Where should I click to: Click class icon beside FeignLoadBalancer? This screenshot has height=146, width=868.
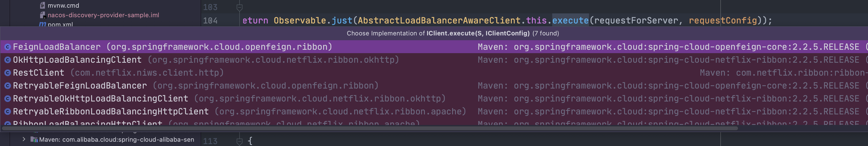click(x=7, y=47)
